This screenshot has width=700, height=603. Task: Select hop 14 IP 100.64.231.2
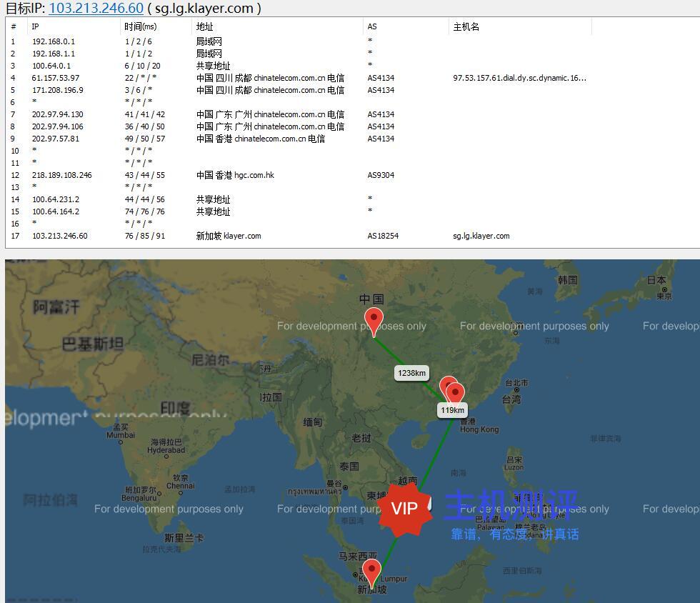(56, 199)
